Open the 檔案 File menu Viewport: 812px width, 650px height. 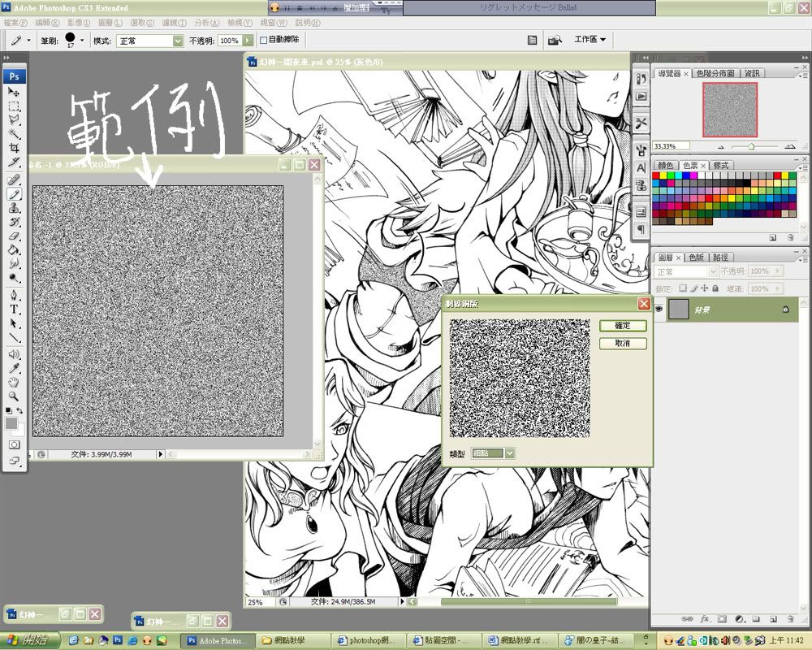click(15, 23)
